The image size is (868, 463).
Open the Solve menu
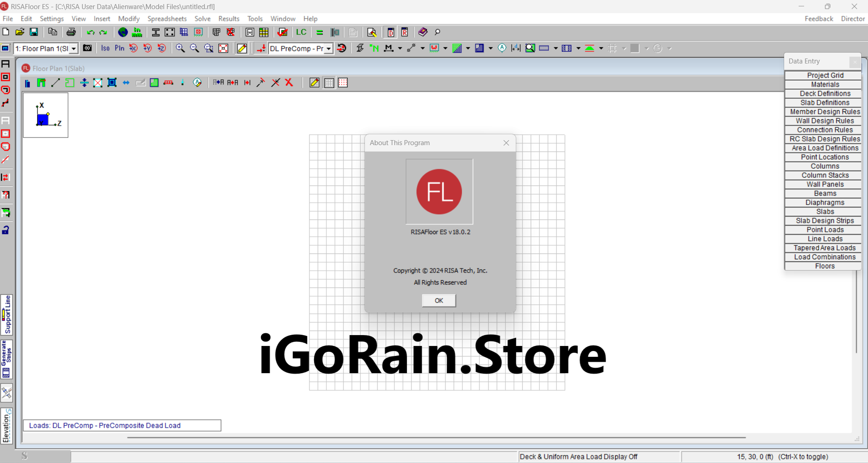[x=202, y=19]
